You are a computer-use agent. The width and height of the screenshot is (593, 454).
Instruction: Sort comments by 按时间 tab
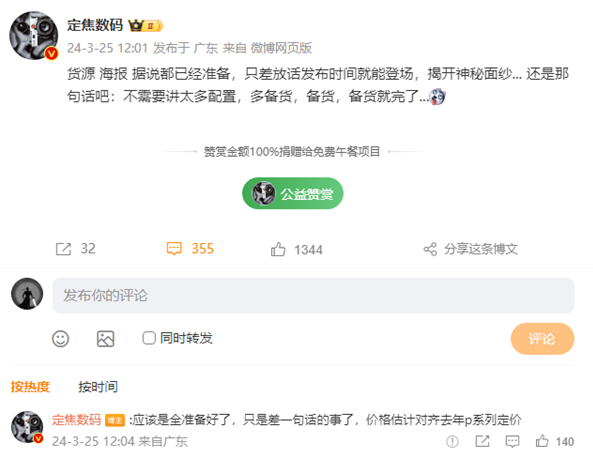tap(98, 387)
